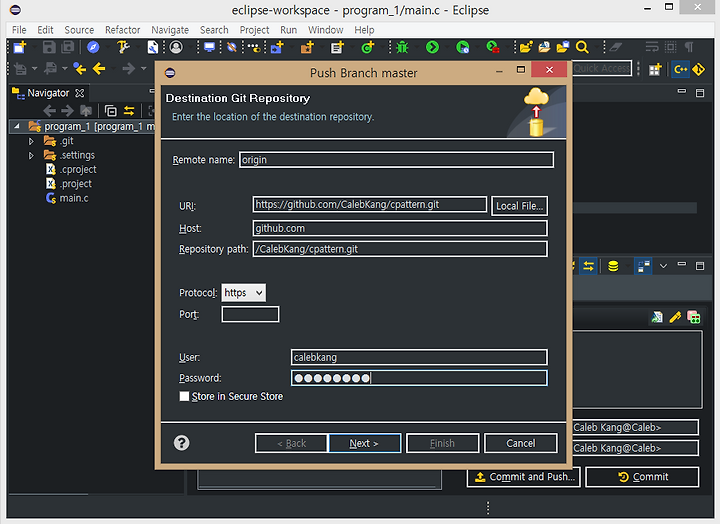
Task: Open dropdown arrow beside the Run icon
Action: (446, 47)
